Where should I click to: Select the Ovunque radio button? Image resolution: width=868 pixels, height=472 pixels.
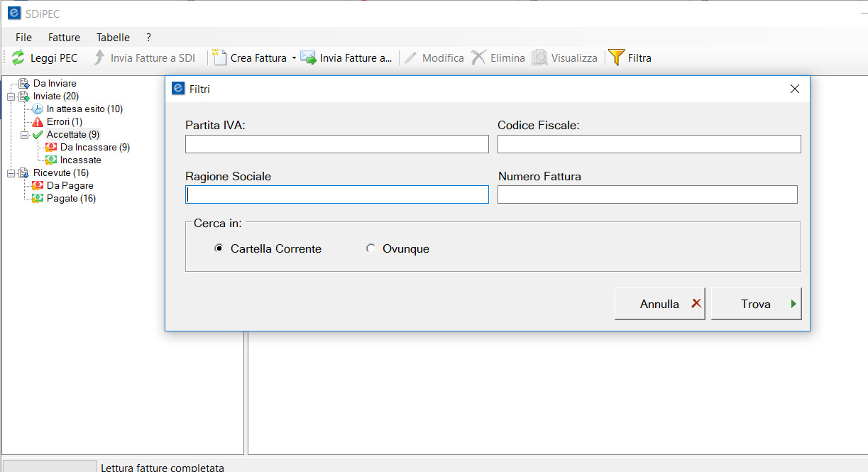(370, 248)
